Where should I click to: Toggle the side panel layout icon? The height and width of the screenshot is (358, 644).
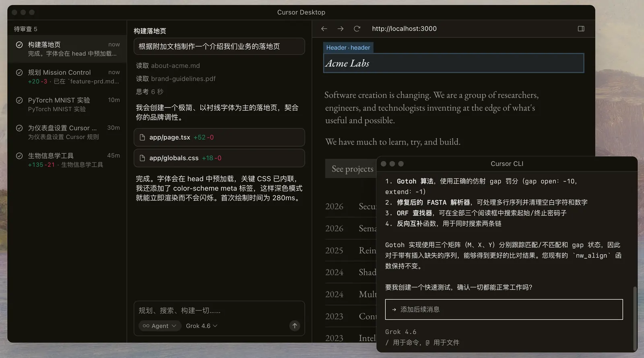(581, 29)
